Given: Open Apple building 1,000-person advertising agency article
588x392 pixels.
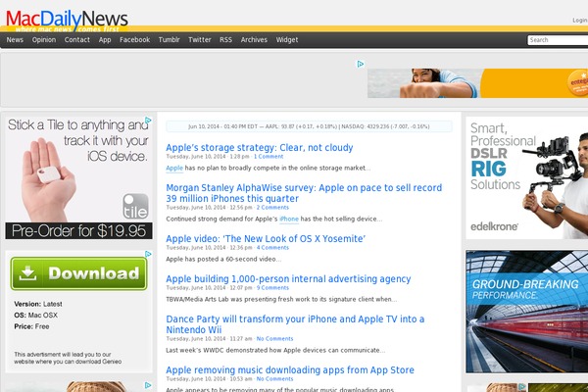Looking at the screenshot, I should click(x=288, y=278).
